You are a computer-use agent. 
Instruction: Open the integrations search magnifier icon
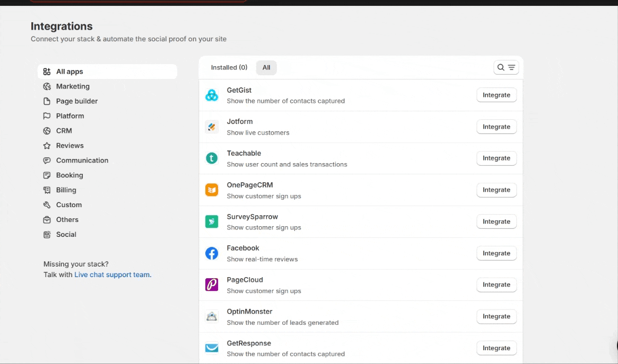[x=501, y=67]
